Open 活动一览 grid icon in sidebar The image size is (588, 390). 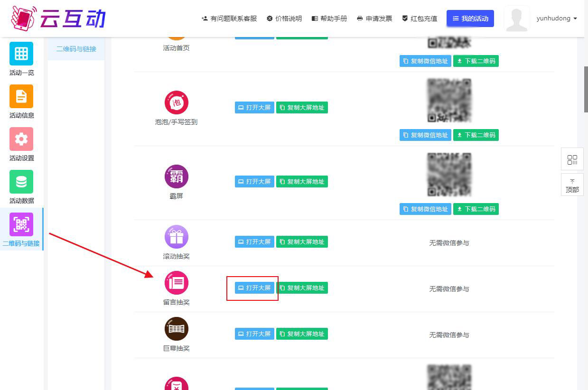click(21, 54)
